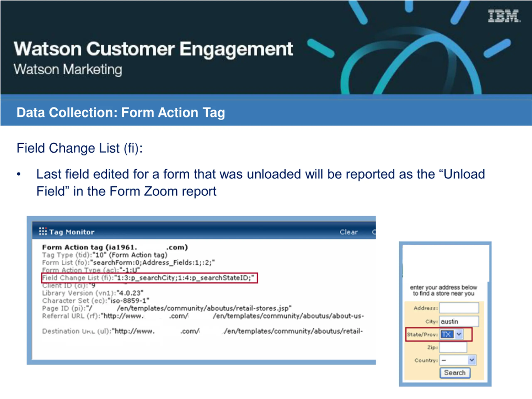Click the Address label in store form
The height and width of the screenshot is (399, 532).
coord(425,308)
